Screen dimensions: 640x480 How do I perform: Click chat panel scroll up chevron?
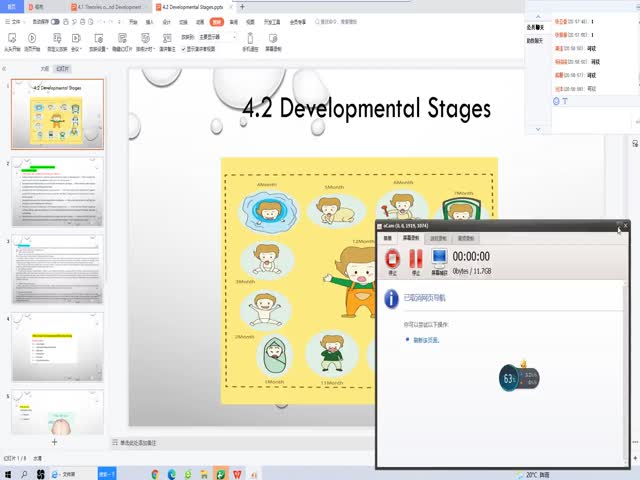pos(538,17)
